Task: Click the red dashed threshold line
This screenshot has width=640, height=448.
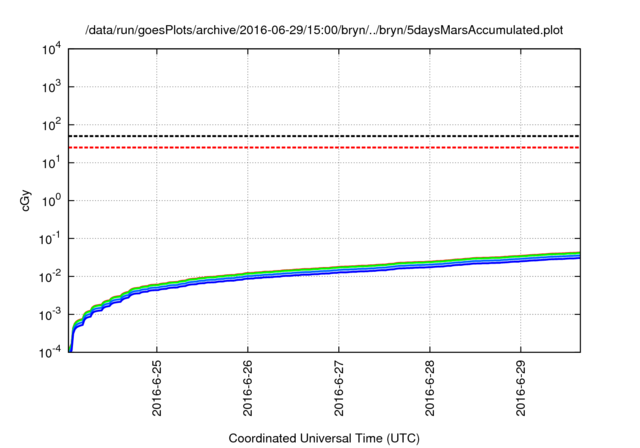Action: pos(324,147)
